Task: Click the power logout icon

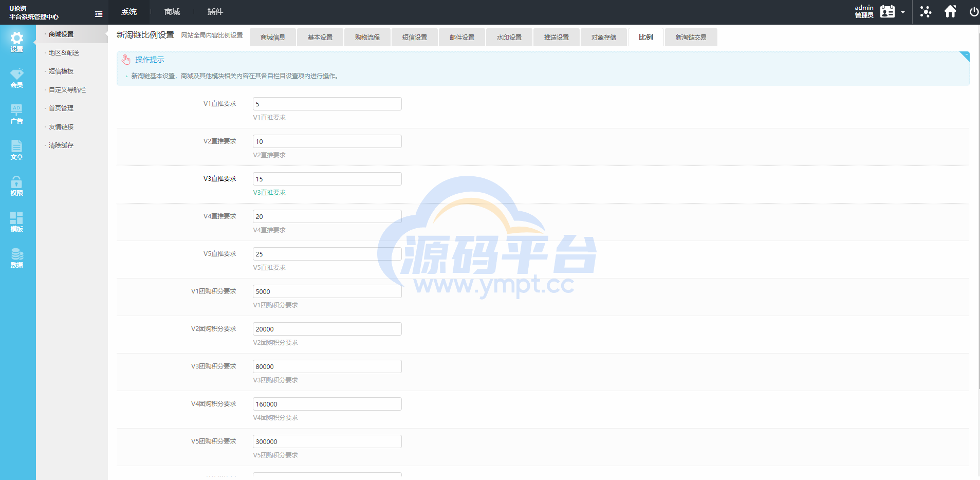Action: tap(974, 12)
